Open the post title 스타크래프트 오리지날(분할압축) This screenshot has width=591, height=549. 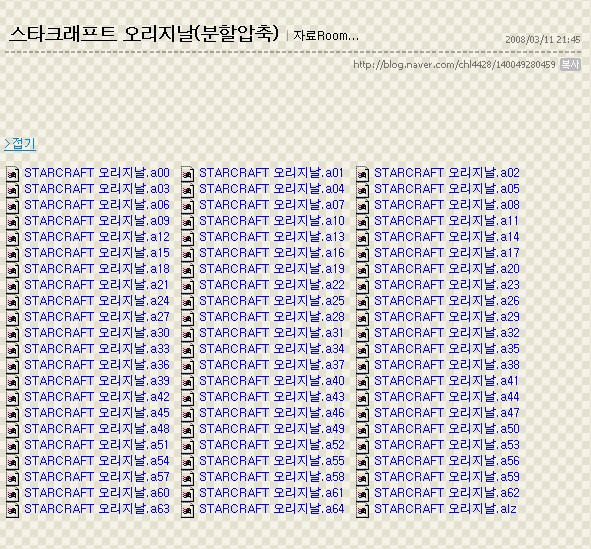(x=144, y=33)
